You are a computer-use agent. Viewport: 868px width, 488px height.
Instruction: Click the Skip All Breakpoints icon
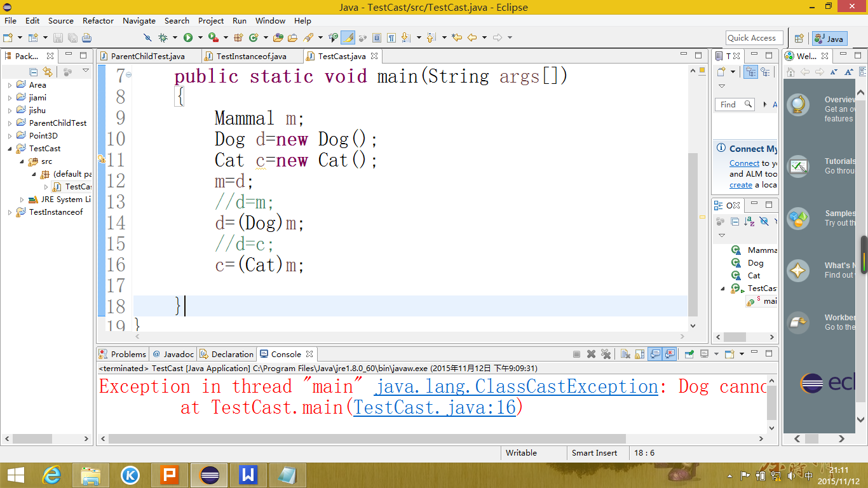point(148,38)
